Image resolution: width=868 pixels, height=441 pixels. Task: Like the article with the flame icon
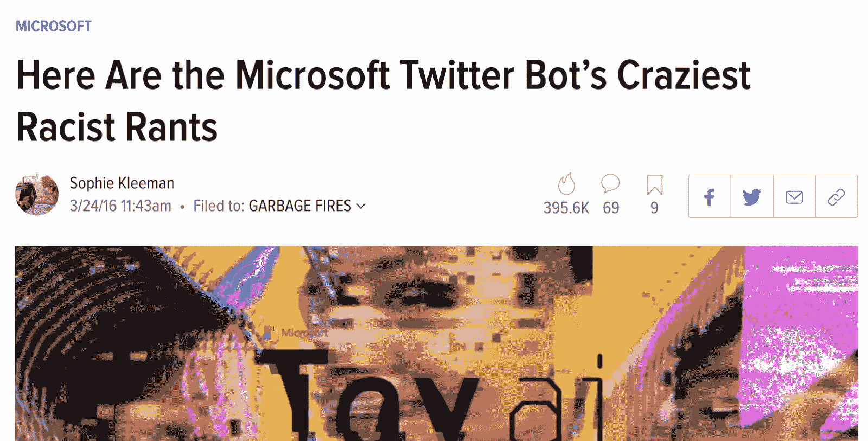[566, 184]
